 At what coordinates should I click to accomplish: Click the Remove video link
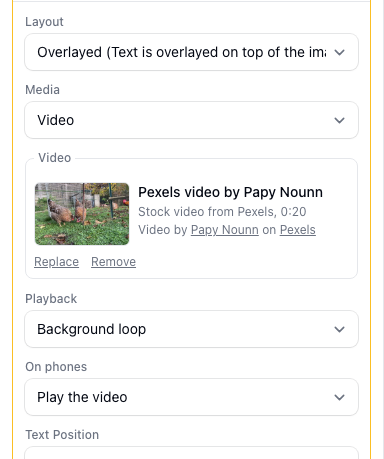coord(114,262)
